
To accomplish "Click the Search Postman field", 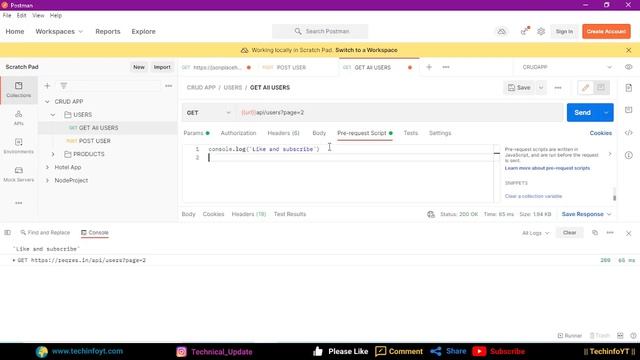I will (320, 31).
